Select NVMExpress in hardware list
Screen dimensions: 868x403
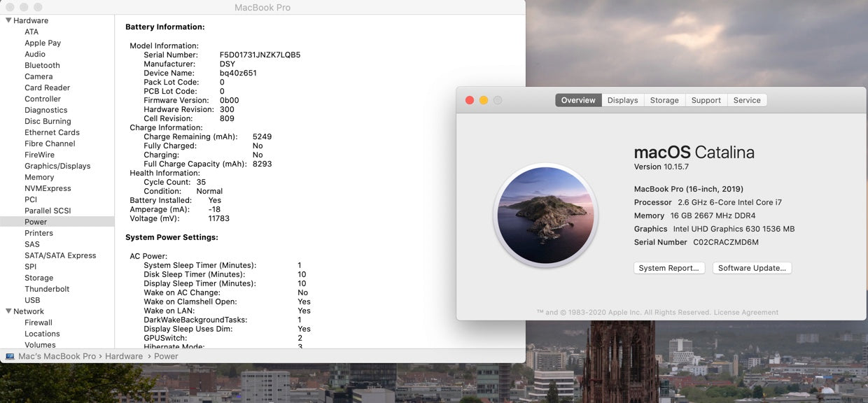pyautogui.click(x=48, y=188)
